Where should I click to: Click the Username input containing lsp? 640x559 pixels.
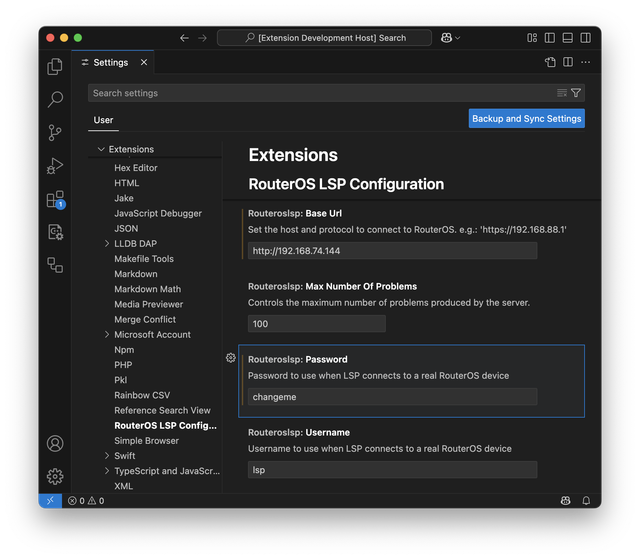coord(392,470)
